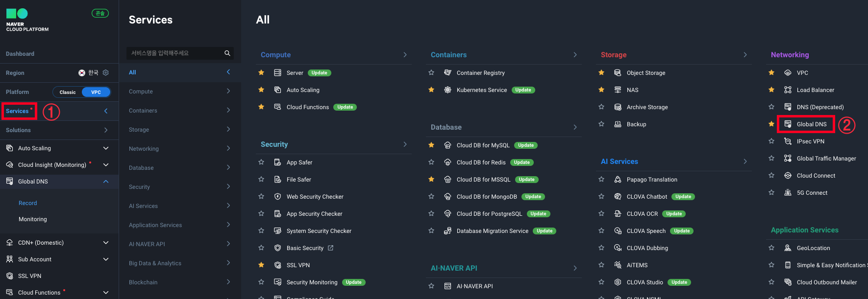The width and height of the screenshot is (868, 299).
Task: Select Database category in Services list
Action: coord(180,167)
